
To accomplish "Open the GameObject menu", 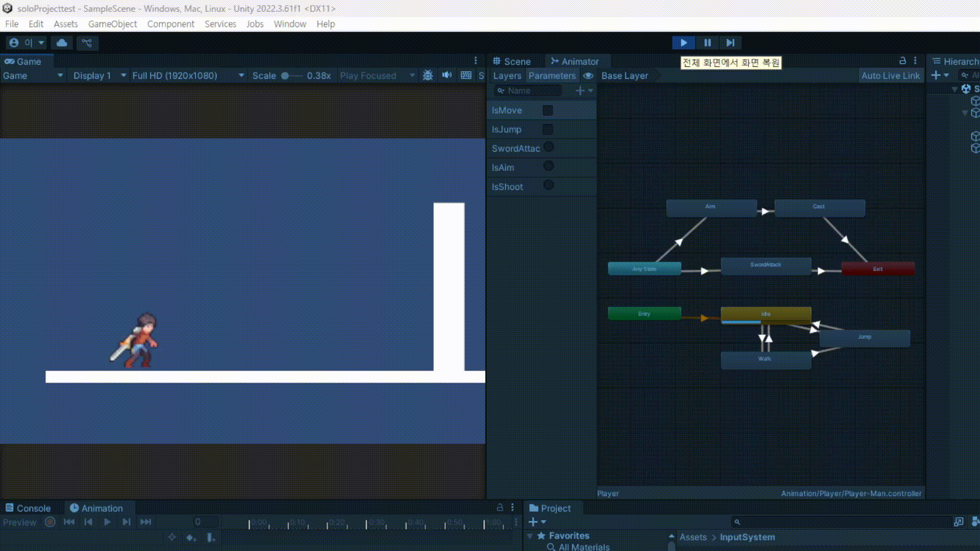I will tap(112, 24).
